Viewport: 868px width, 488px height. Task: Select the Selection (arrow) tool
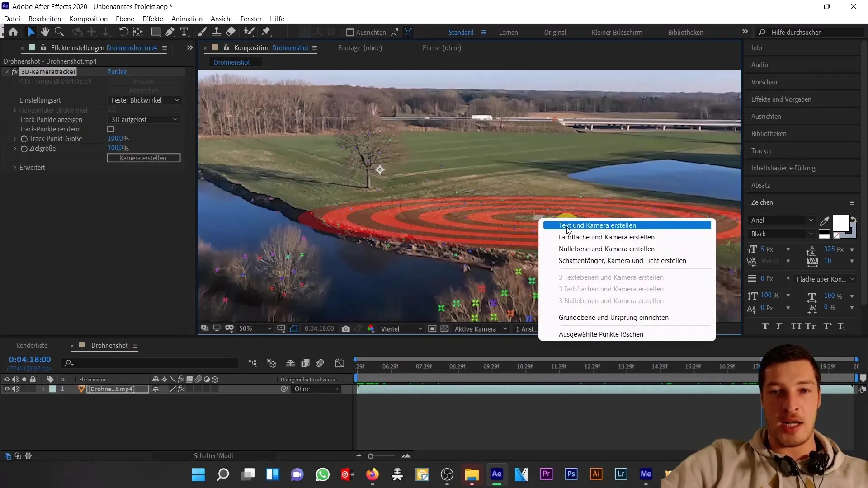[x=31, y=32]
